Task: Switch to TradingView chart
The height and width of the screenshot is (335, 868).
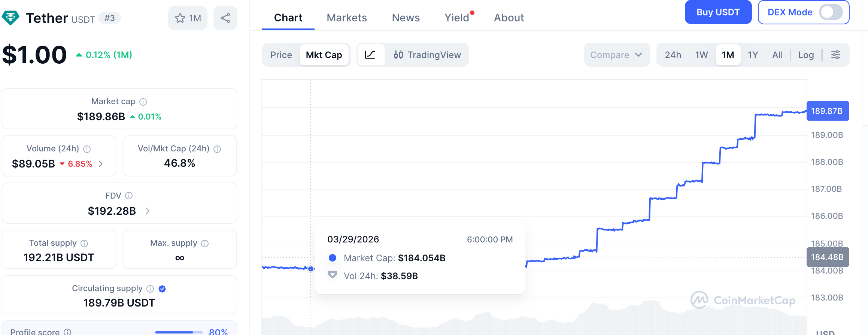Action: click(x=427, y=55)
